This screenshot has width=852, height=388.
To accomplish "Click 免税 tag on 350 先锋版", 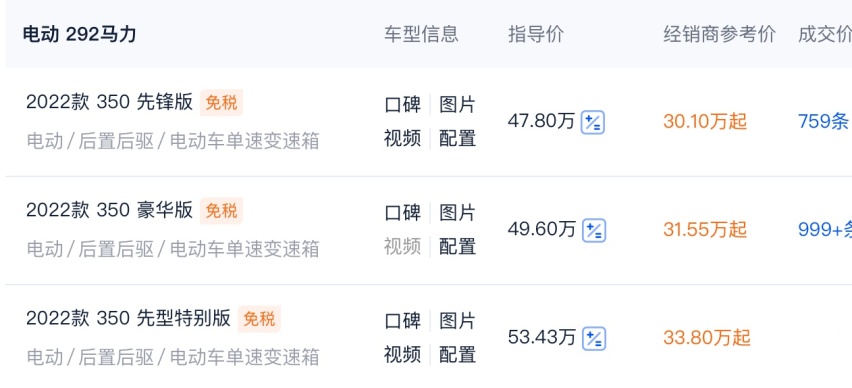I will pyautogui.click(x=221, y=103).
